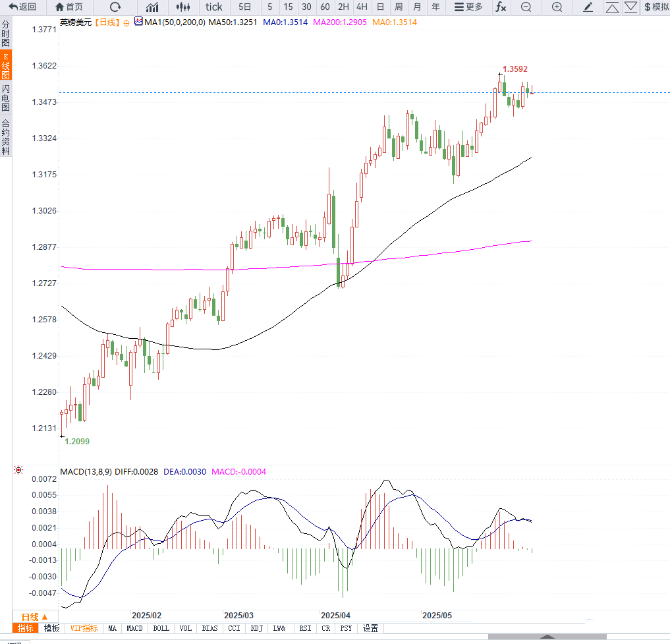Select the 模板 tab
Screen dimensions: 670x644
click(51, 628)
